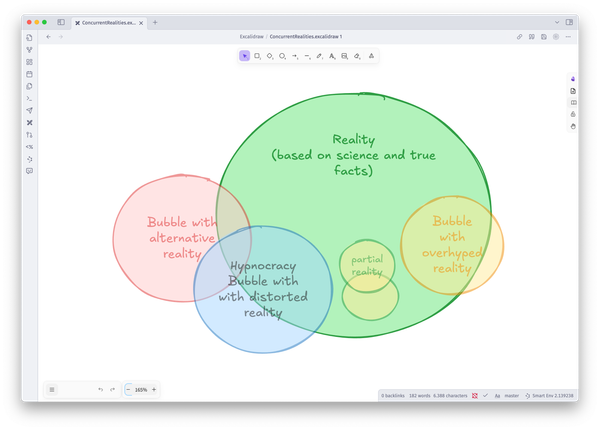Image resolution: width=600 pixels, height=430 pixels.
Task: Open the more shapes tools icon
Action: coord(371,56)
